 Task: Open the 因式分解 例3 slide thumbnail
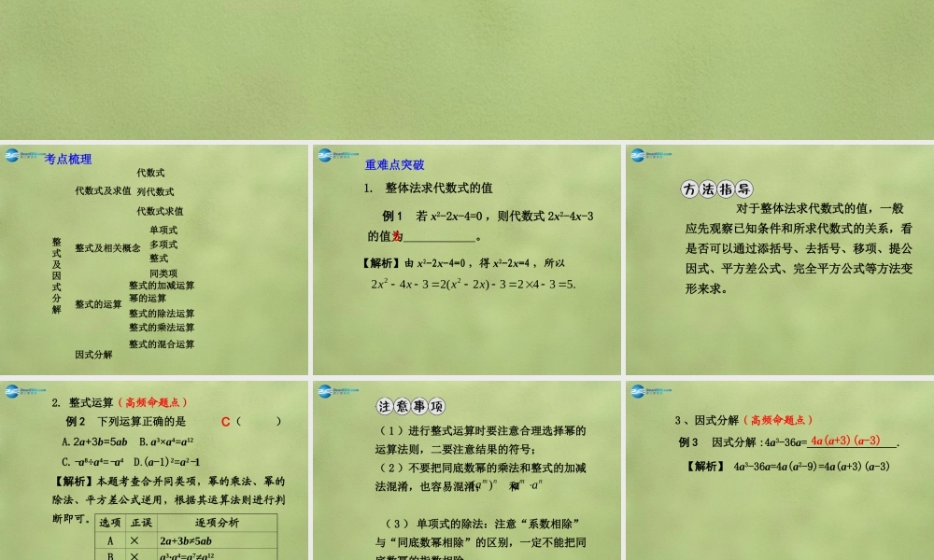click(x=780, y=470)
